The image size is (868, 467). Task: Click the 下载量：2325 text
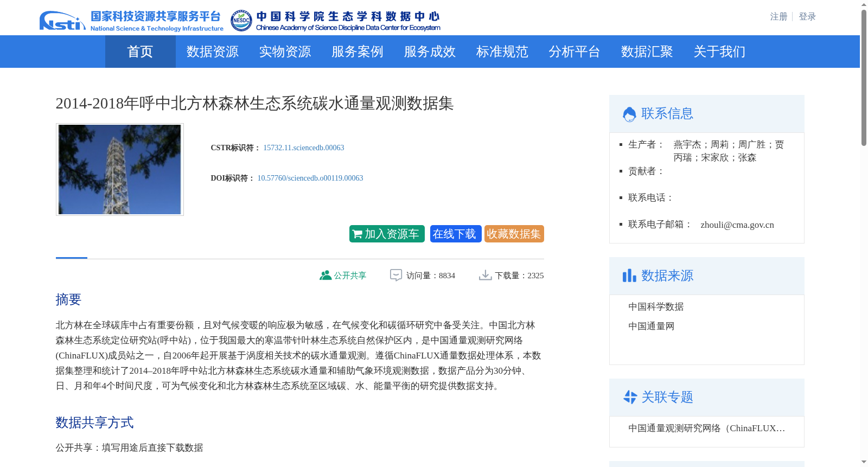coord(519,276)
